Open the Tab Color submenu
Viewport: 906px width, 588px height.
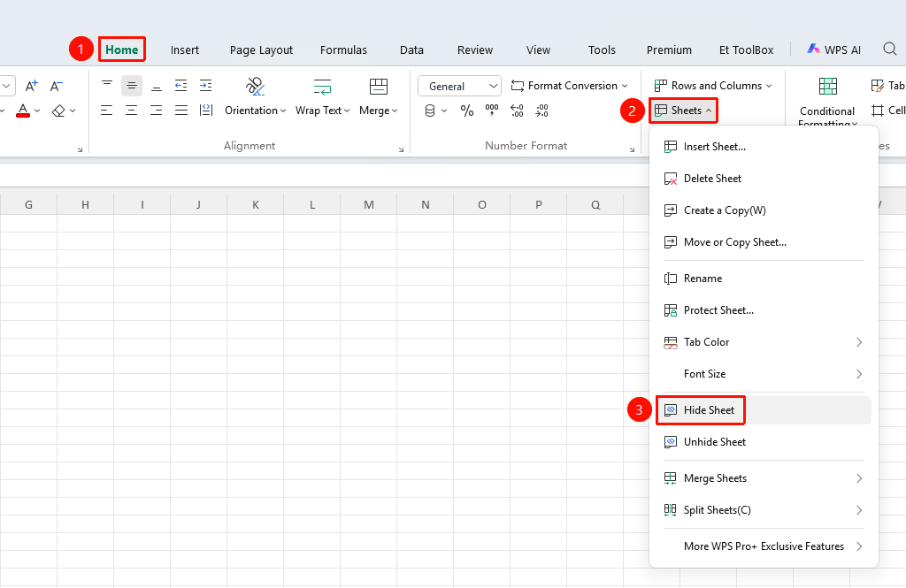(x=763, y=342)
